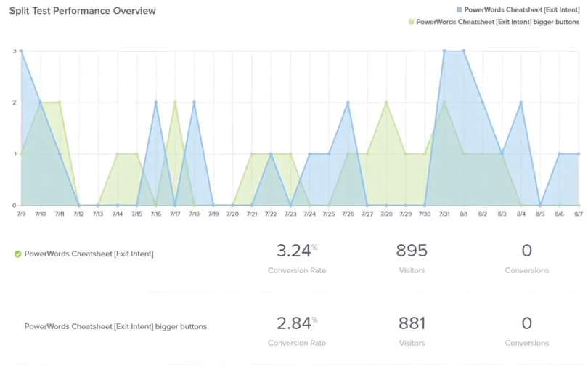Click the 0 conversions value in 2.84% row
This screenshot has height=372, width=588.
pos(526,323)
